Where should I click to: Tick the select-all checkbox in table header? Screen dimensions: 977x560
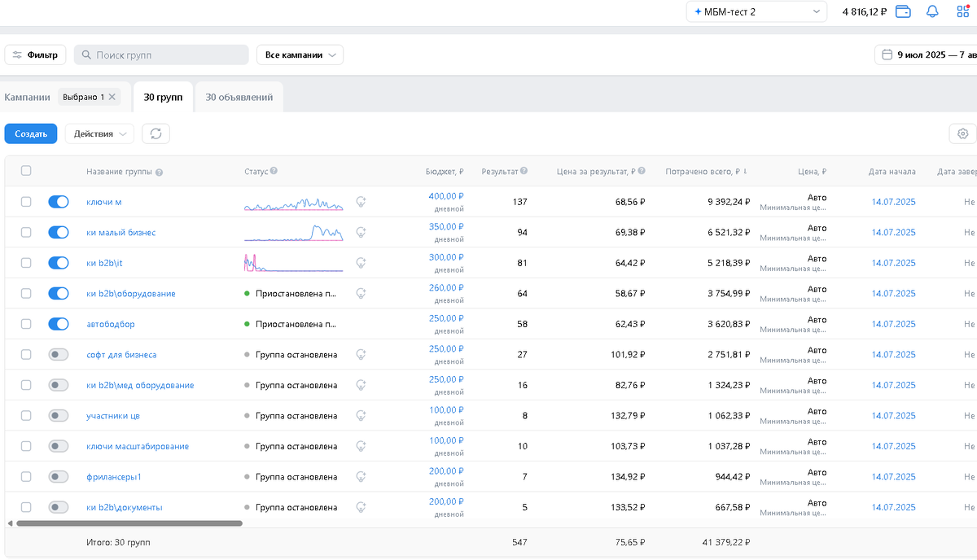coord(26,171)
